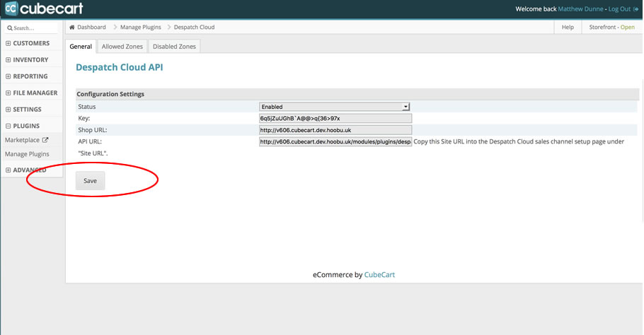644x335 pixels.
Task: Click the 'Configuration Settings' section header
Action: coord(110,94)
